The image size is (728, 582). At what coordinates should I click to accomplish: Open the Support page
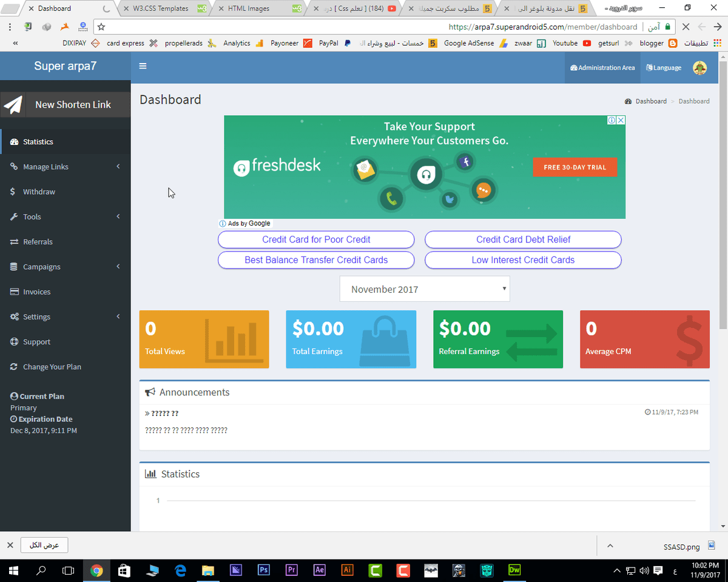66,341
